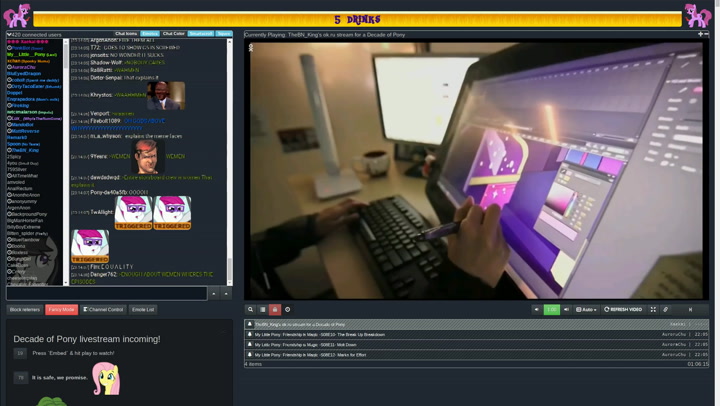The height and width of the screenshot is (406, 720).
Task: Click the playlist list-view icon
Action: [x=263, y=310]
